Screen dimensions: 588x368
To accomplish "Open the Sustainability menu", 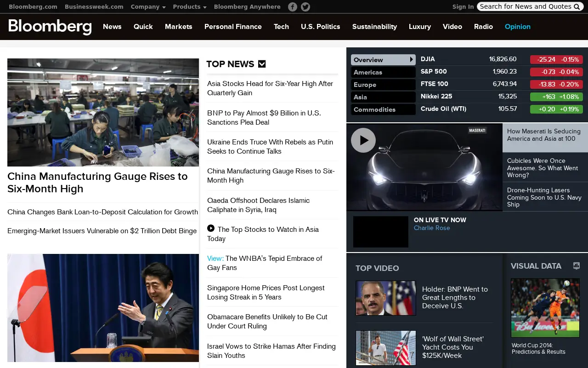I will [x=374, y=27].
